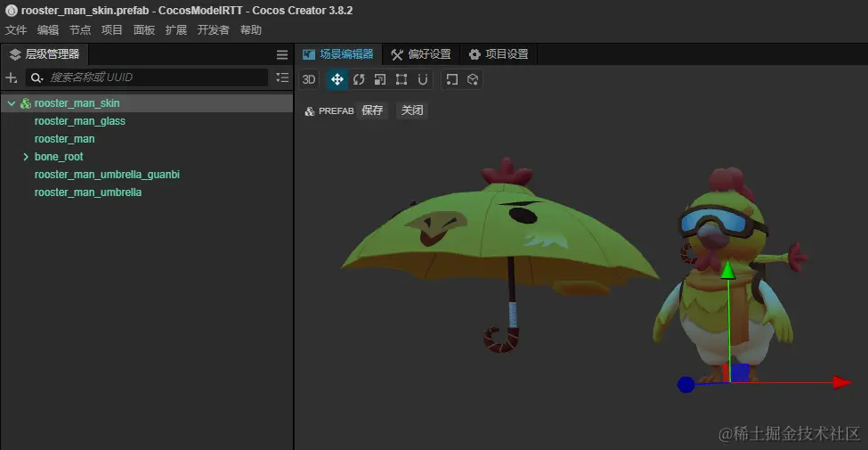Screen dimensions: 868x450
Task: Click the prefab icon beside rooster_man_skin
Action: click(26, 103)
